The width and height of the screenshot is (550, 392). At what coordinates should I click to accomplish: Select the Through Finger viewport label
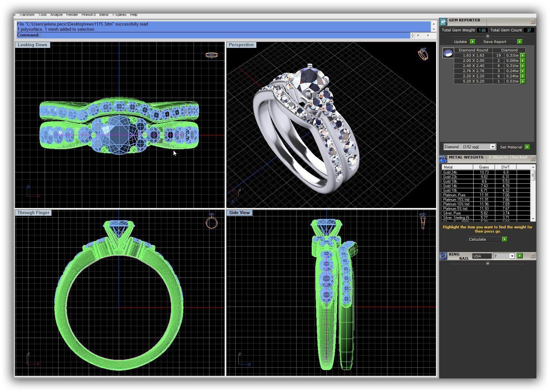click(x=33, y=213)
